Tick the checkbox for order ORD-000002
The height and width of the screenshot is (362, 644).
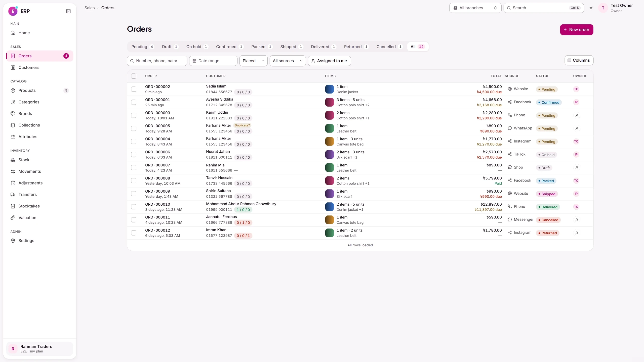(x=134, y=89)
